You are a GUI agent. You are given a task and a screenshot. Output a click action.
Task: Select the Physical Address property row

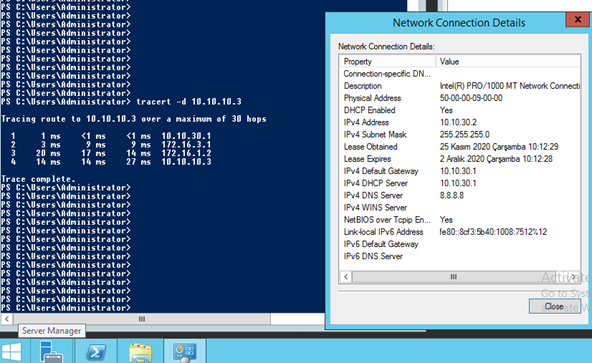460,98
